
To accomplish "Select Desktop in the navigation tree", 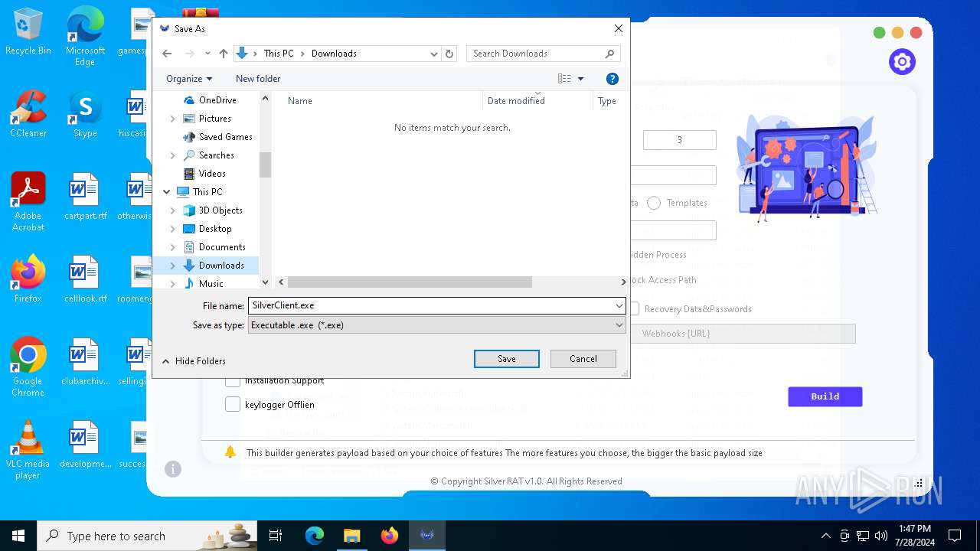I will point(215,229).
